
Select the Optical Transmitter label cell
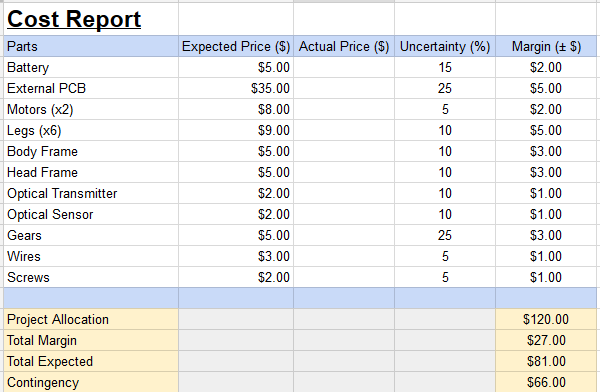pyautogui.click(x=91, y=194)
